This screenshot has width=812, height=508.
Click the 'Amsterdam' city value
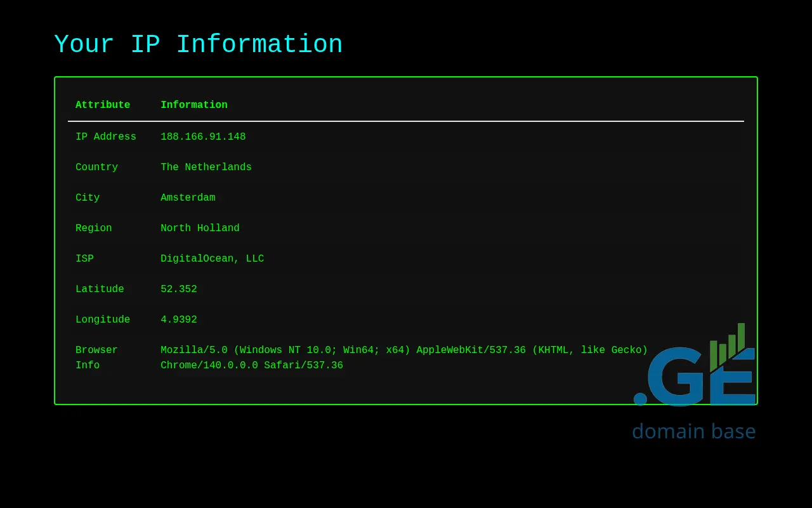coord(188,198)
